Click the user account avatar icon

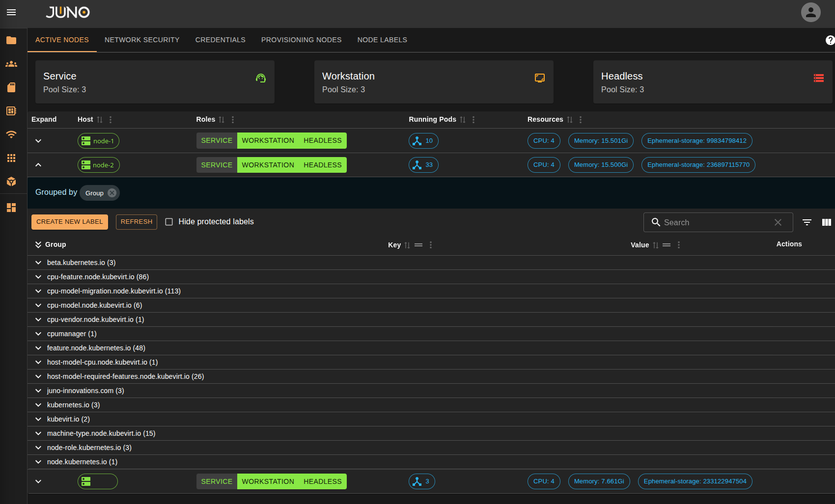[x=810, y=12]
